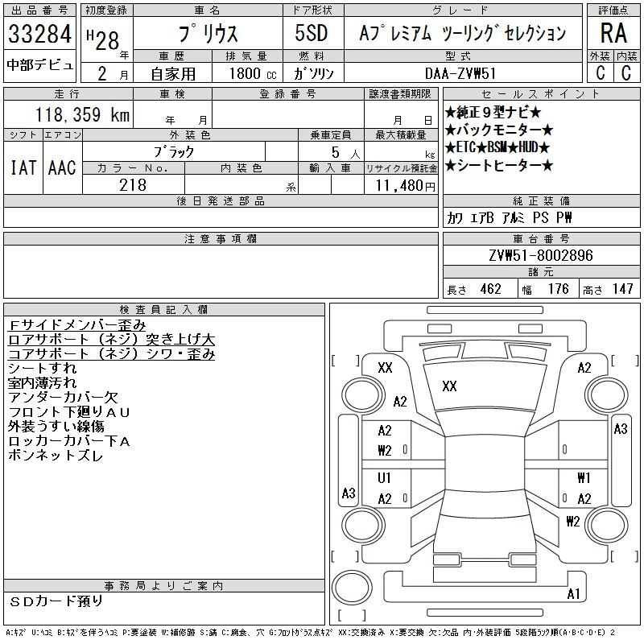Image resolution: width=644 pixels, height=644 pixels.
Task: Select the color number 218
Action: tap(133, 185)
